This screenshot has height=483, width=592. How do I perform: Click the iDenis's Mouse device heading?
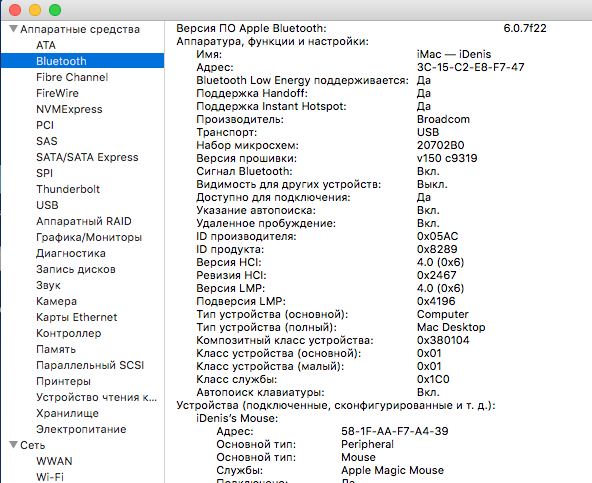point(237,418)
